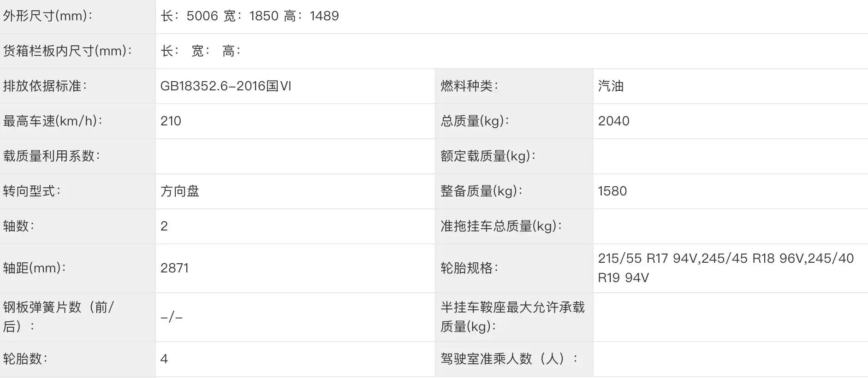Click the curb weight value 1580
The image size is (868, 378).
612,191
